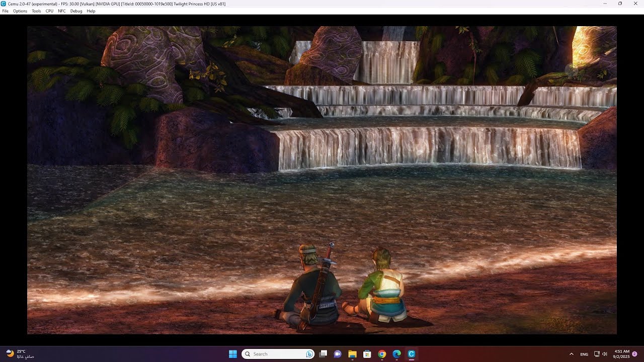Open the Windows Start menu
This screenshot has height=362, width=644.
(x=233, y=354)
